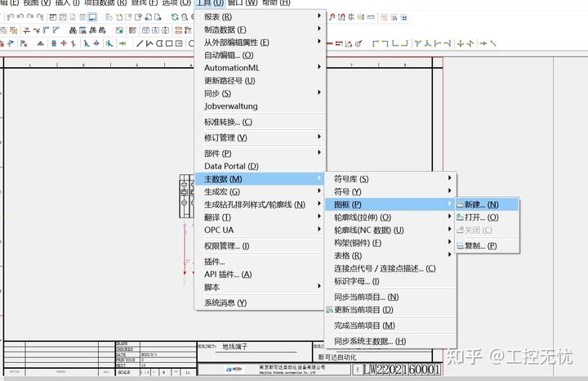
Task: Insert the leftward T-node symbol
Action: coord(447,43)
